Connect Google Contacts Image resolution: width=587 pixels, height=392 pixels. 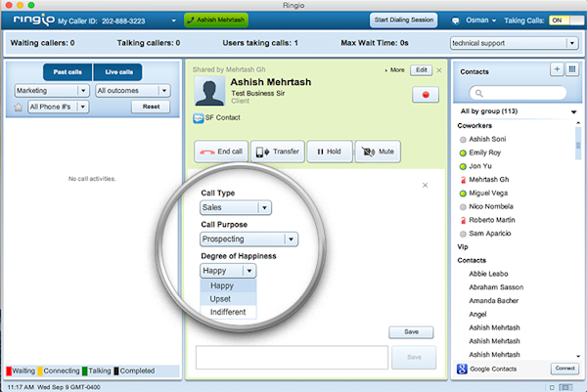(564, 369)
